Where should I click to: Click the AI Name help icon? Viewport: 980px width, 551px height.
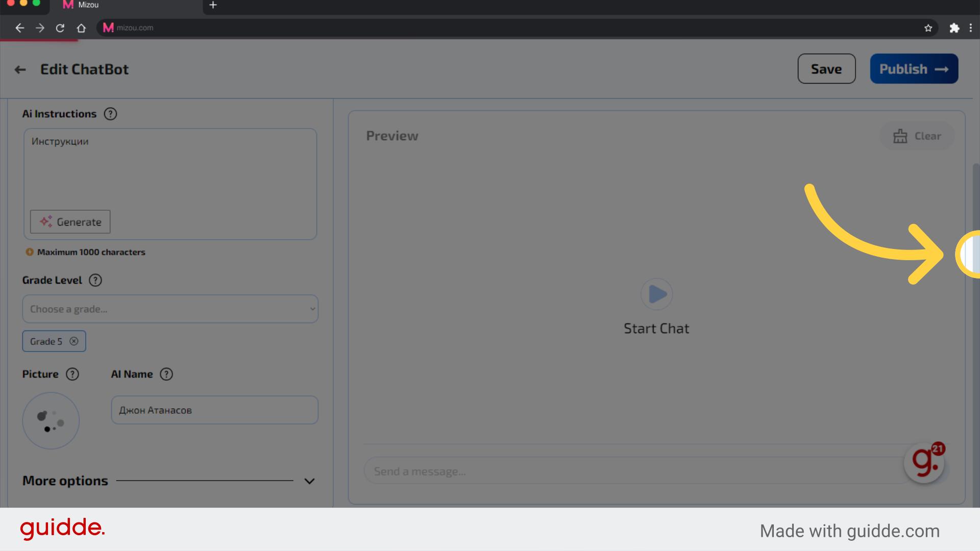[x=166, y=374]
